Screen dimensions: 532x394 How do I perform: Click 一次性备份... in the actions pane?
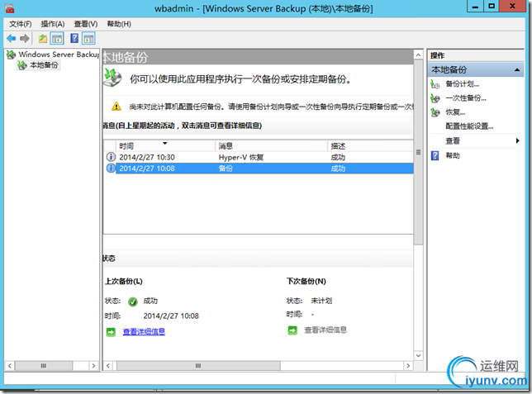466,98
